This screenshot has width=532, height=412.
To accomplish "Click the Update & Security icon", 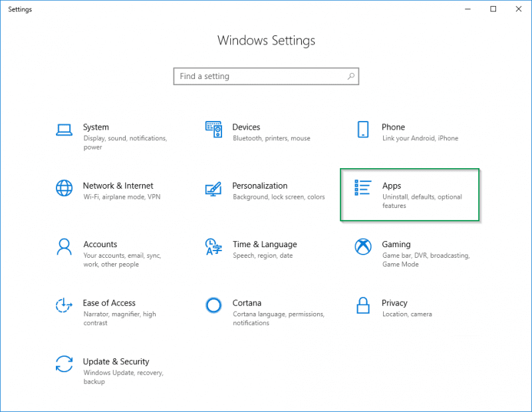I will (64, 364).
